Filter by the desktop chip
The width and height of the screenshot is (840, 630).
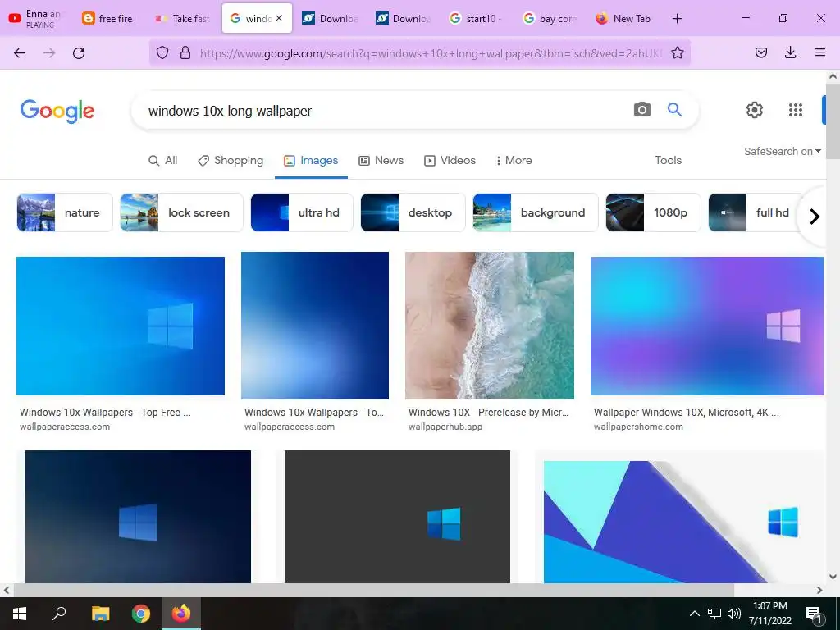coord(413,212)
